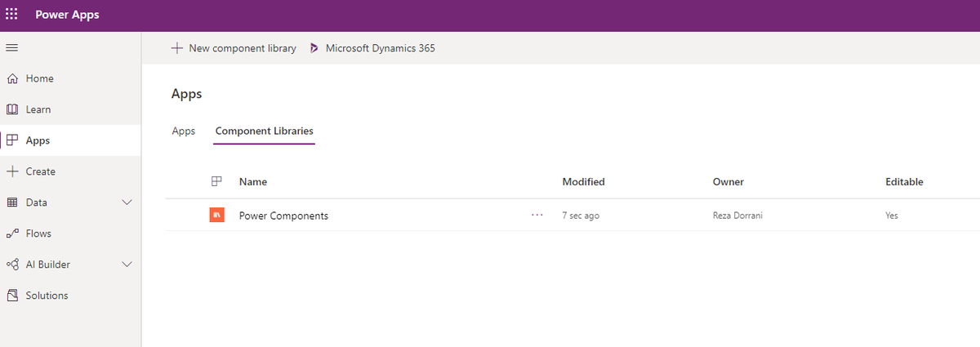
Task: Sort by the Owner column header
Action: coord(728,182)
